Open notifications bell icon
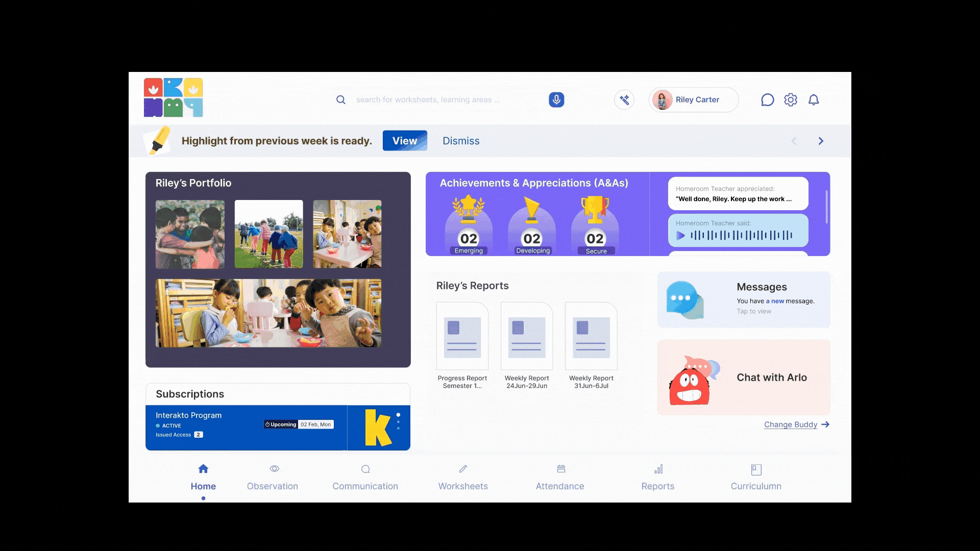 814,99
